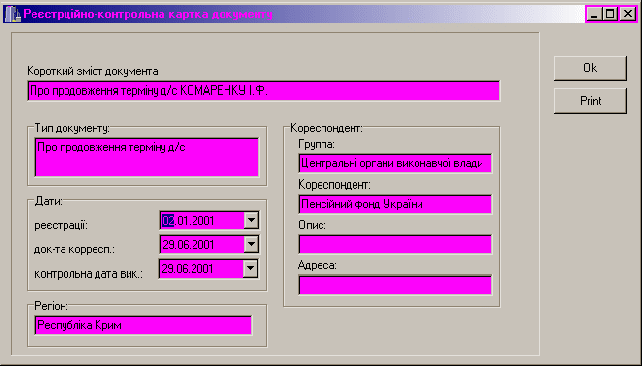This screenshot has width=642, height=366.
Task: Click the Print button
Action: point(590,101)
